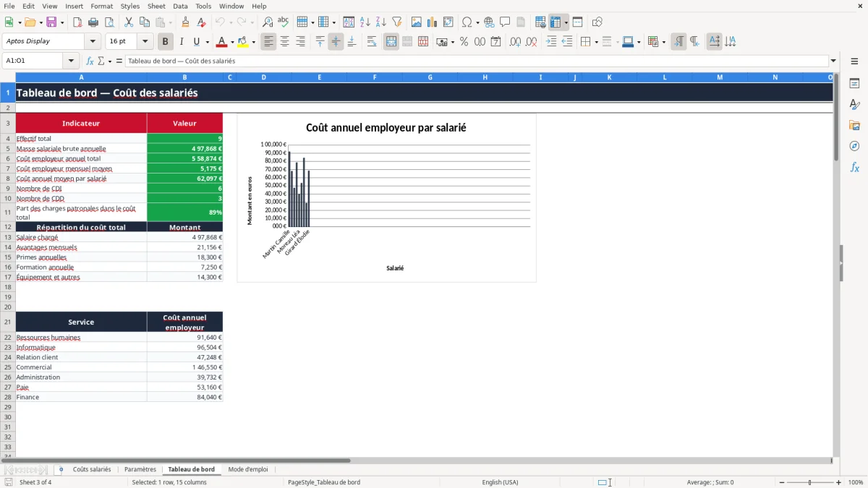Screen dimensions: 868x488
Task: Open Find and Replace
Action: 268,22
